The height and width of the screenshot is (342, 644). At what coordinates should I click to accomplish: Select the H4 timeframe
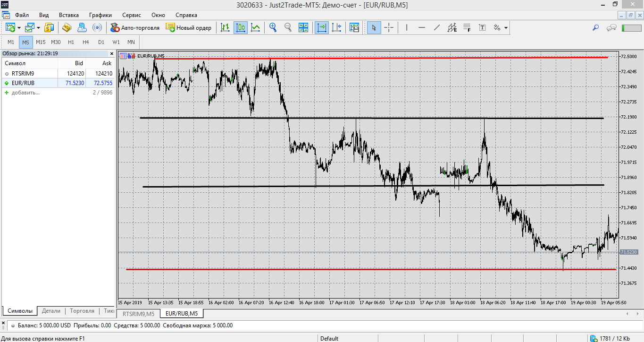coord(86,42)
